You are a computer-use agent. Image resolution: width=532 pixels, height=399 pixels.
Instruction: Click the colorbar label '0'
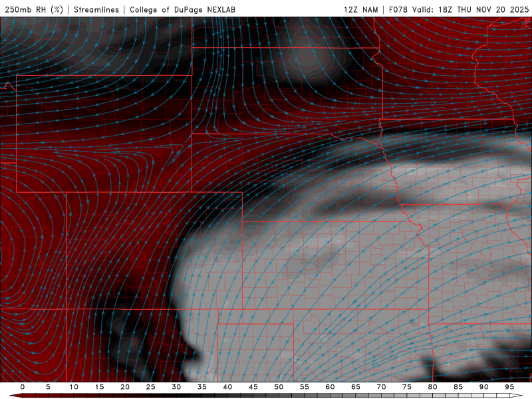tap(23, 387)
